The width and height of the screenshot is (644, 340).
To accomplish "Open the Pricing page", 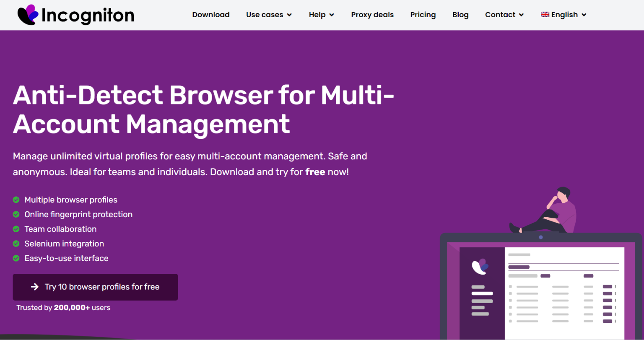I will 423,15.
